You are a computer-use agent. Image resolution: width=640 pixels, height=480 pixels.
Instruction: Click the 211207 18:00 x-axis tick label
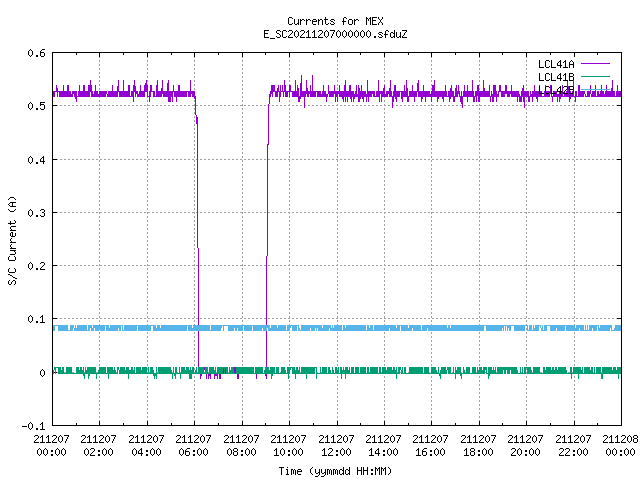coord(478,445)
